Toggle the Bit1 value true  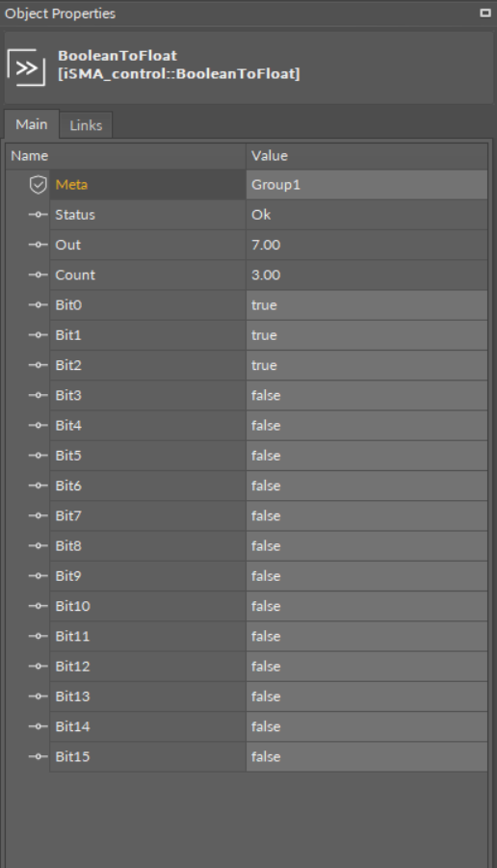pos(366,335)
